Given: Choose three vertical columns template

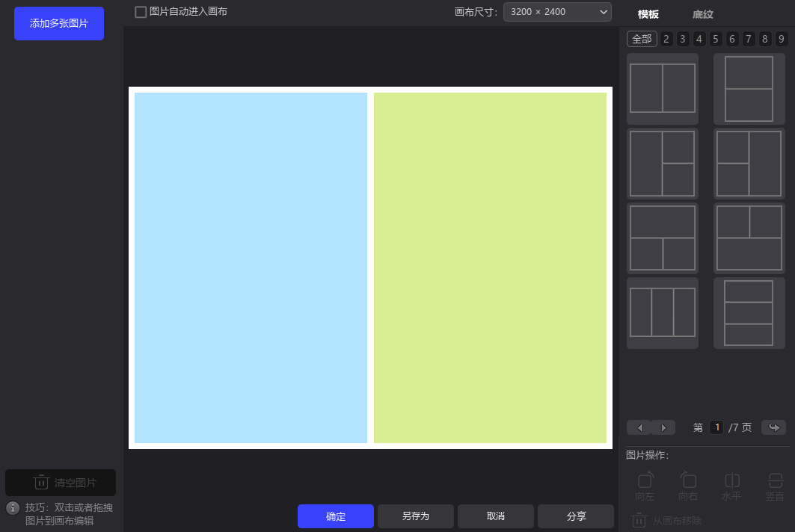Looking at the screenshot, I should click(x=663, y=312).
